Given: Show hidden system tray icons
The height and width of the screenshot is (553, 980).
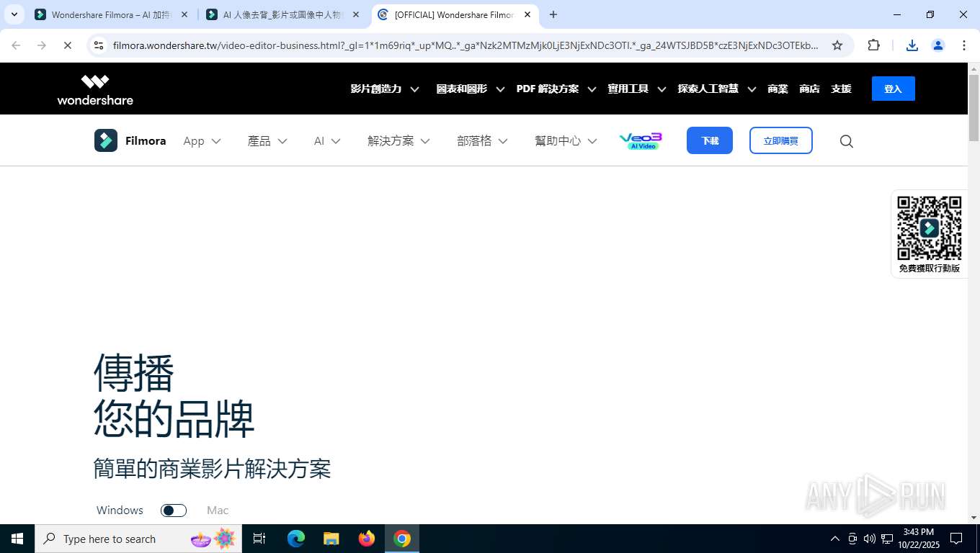Looking at the screenshot, I should [x=835, y=539].
